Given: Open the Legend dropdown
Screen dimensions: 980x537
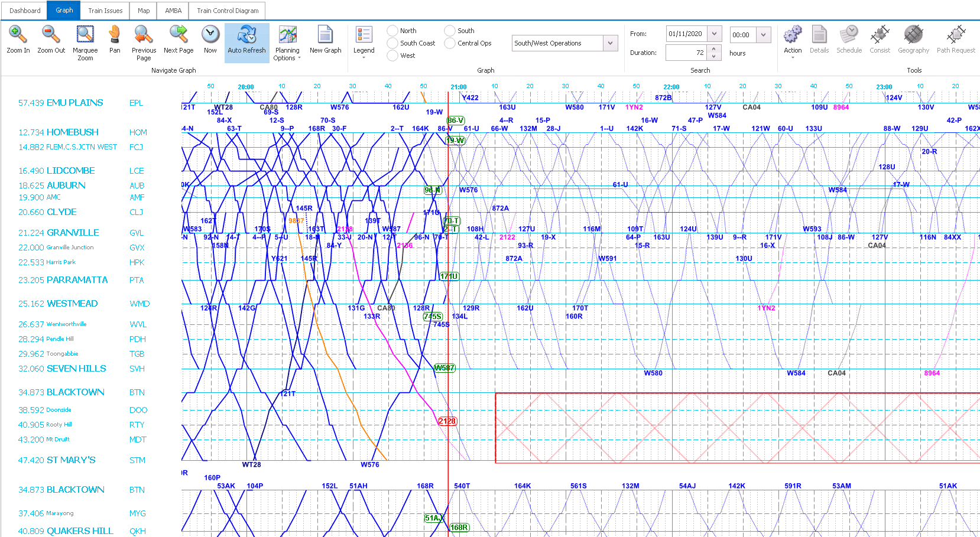Looking at the screenshot, I should [364, 40].
